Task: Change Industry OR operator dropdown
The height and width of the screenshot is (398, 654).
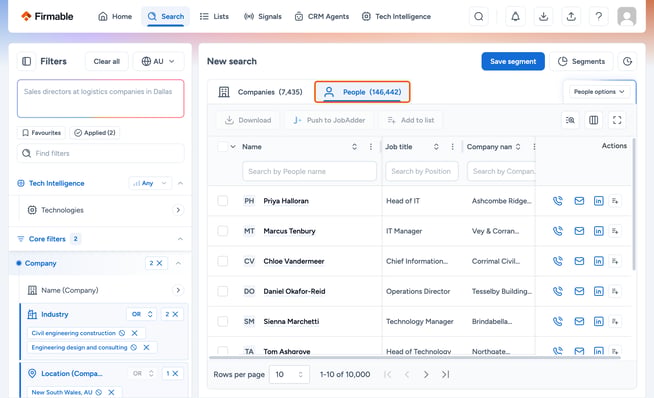Action: [141, 314]
